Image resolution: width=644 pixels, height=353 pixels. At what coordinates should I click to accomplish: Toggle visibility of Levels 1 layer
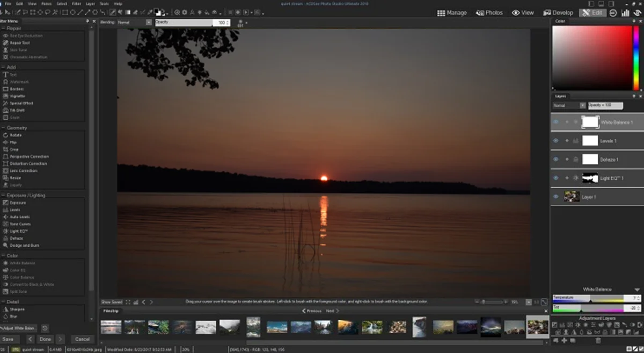(556, 141)
